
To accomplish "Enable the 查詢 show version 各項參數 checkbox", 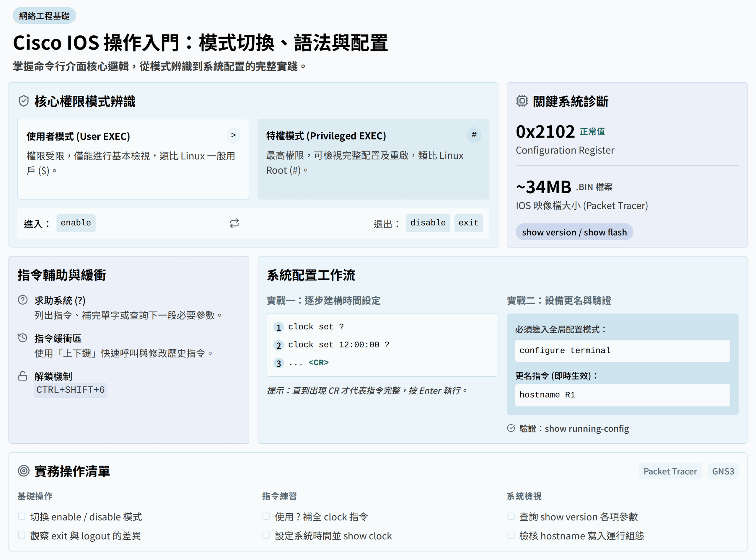I will [x=511, y=516].
